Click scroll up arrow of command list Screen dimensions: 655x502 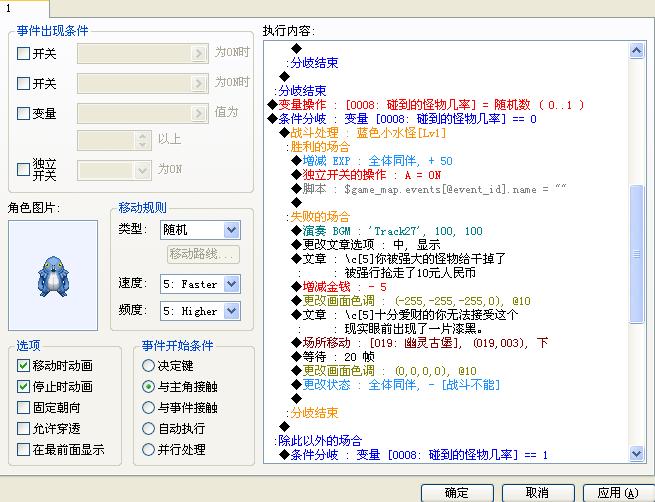[x=636, y=51]
